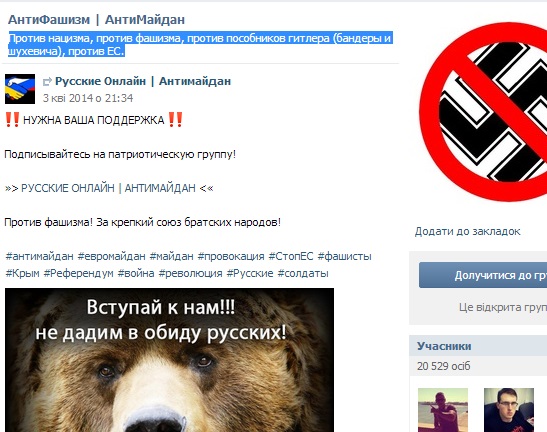Click Додати до закладок link
The height and width of the screenshot is (432, 547).
467,231
